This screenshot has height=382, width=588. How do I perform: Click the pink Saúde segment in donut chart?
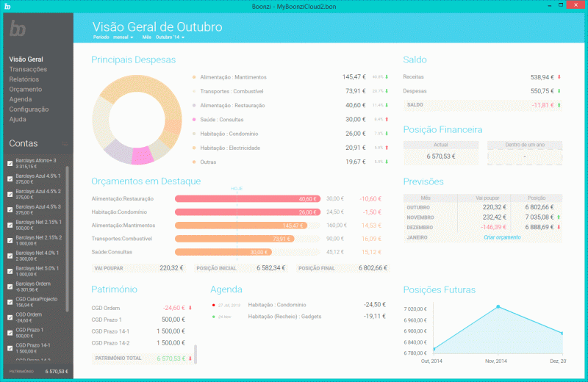point(140,156)
